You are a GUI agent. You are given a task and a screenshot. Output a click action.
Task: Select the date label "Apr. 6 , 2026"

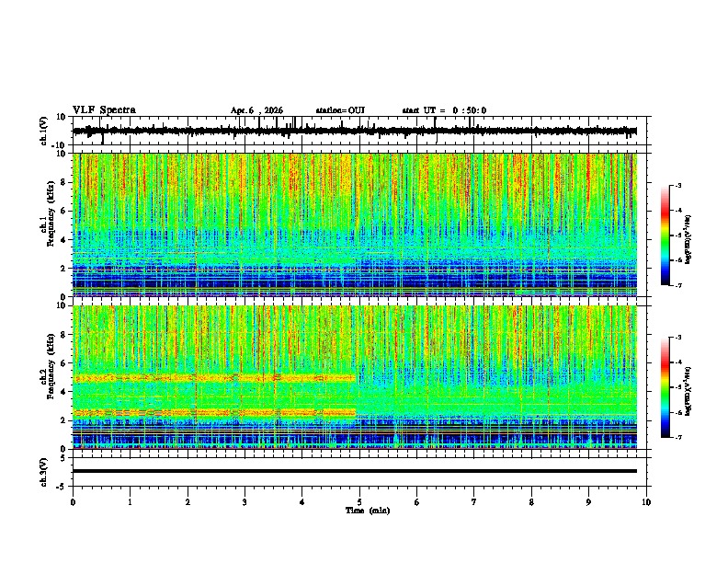pos(256,110)
